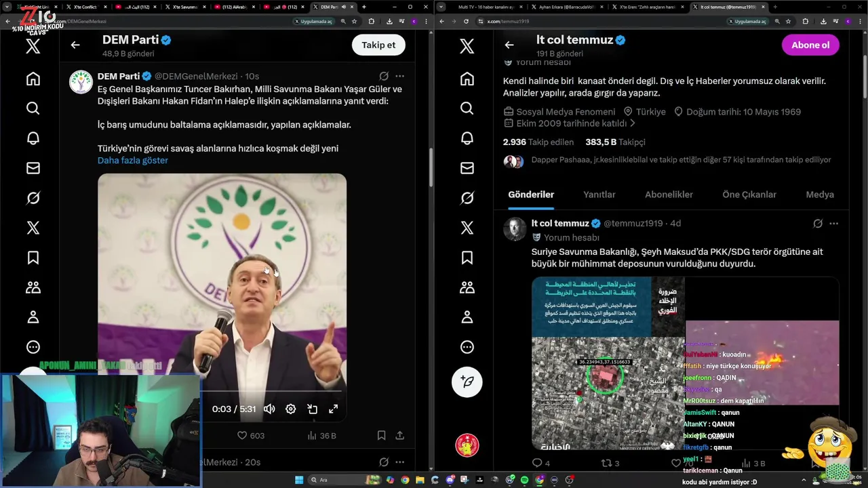
Task: Open Communities in left window's sidebar
Action: point(33,287)
